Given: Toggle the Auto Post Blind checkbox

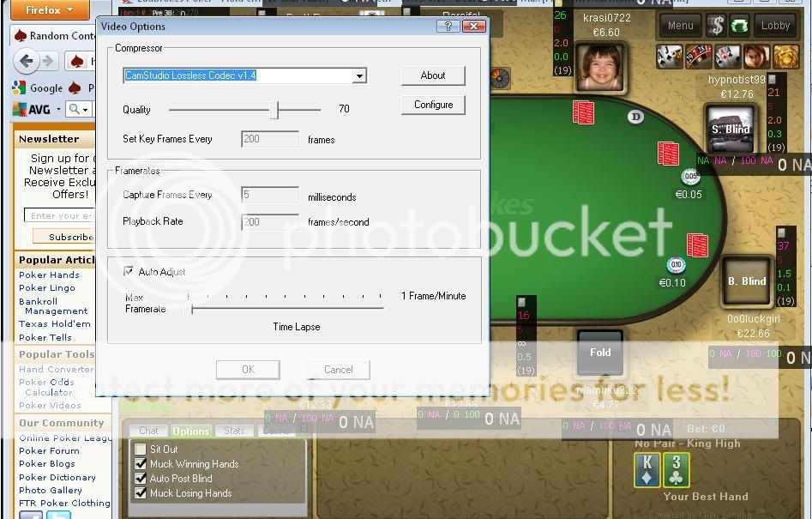Looking at the screenshot, I should pos(141,479).
